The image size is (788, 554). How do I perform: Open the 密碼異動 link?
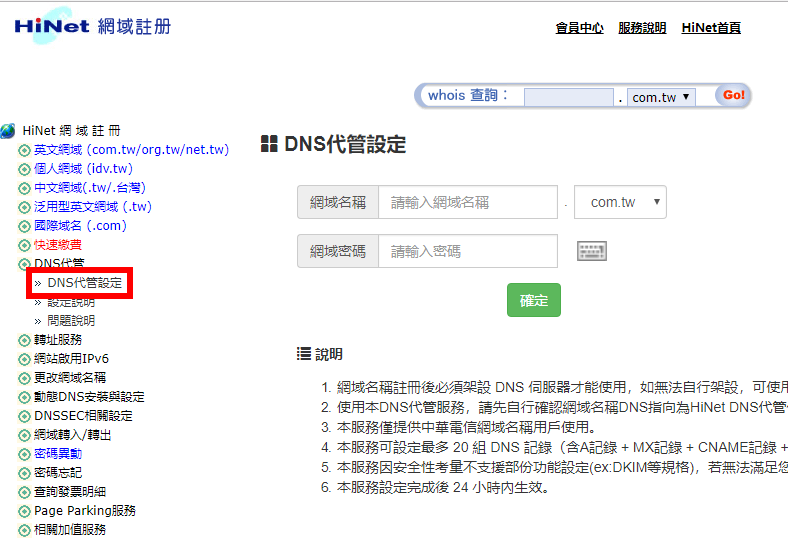58,453
